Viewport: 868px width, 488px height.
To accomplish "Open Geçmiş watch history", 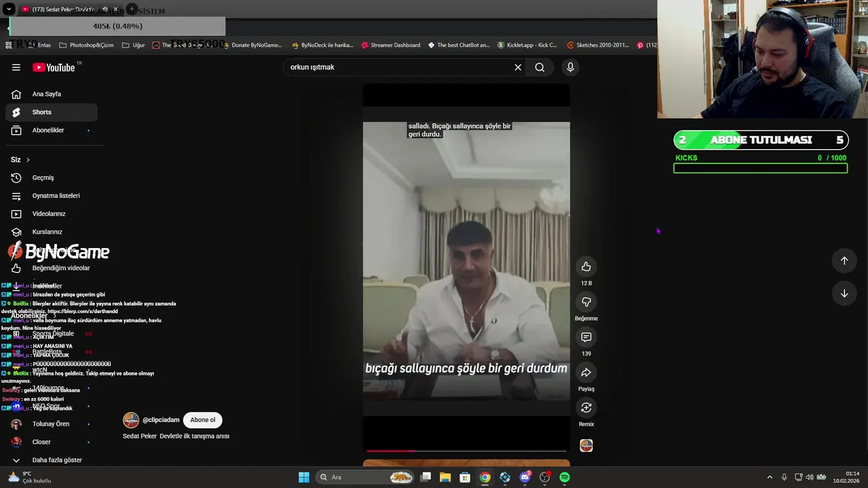I will point(52,178).
